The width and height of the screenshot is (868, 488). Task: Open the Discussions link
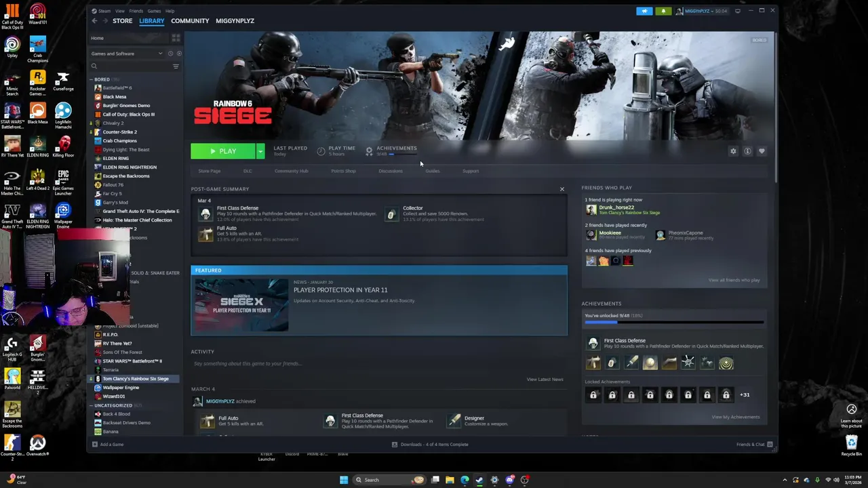pos(390,171)
